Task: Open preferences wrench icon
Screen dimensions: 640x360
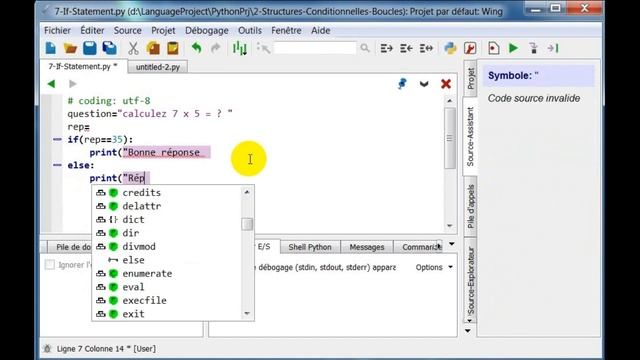Action: (470, 48)
